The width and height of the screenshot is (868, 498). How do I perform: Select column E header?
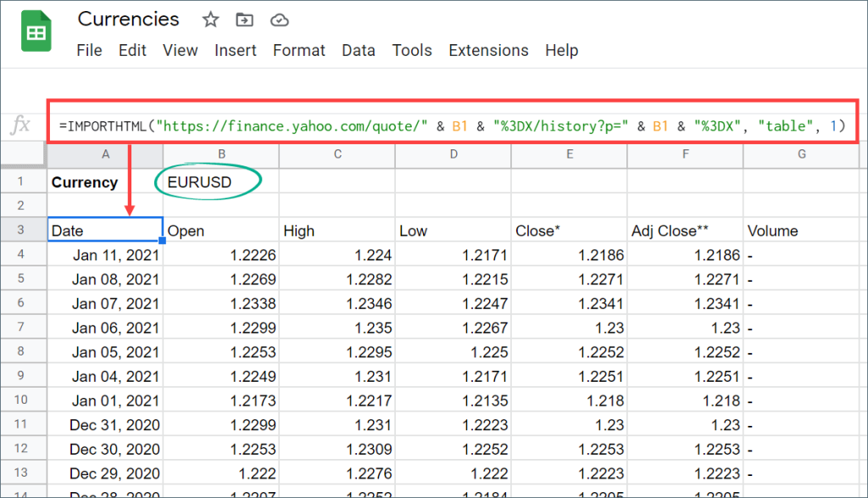tap(569, 154)
